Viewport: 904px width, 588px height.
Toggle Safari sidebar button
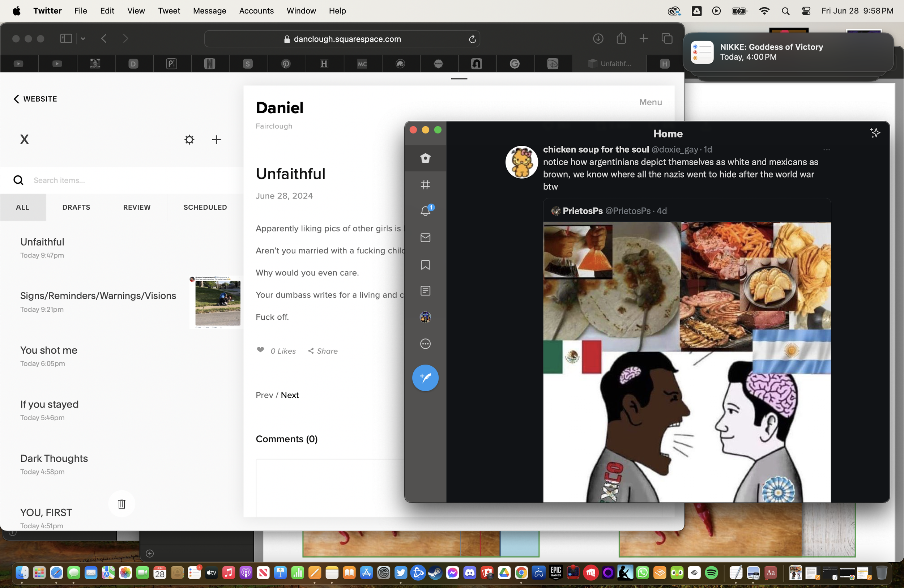click(x=66, y=38)
